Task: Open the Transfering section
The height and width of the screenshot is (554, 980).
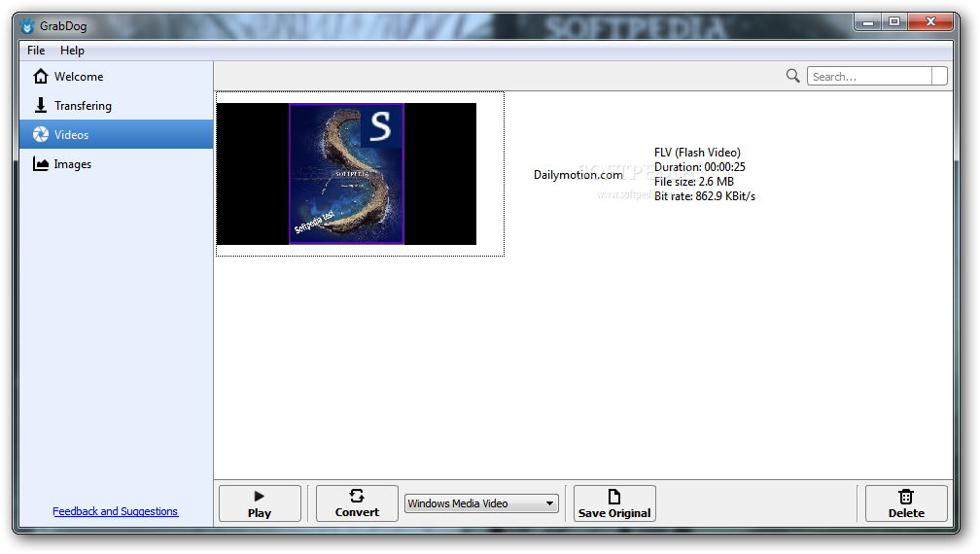Action: point(117,106)
